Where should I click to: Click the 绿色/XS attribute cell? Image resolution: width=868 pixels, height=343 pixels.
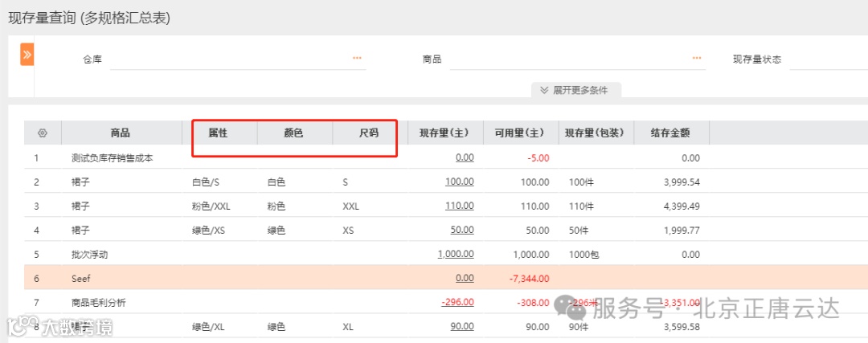pos(207,231)
